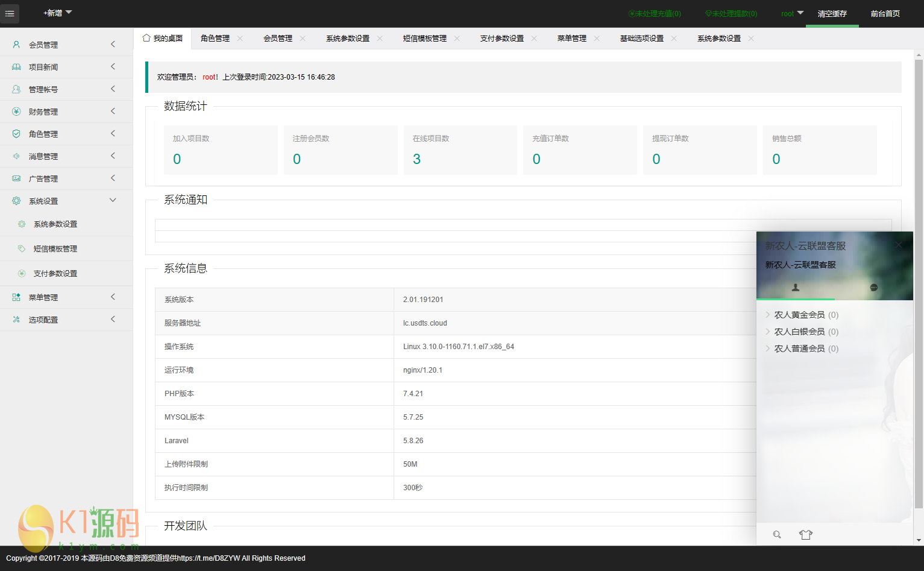The image size is (924, 571).
Task: Click the t.me/D8ZYW footer link text
Action: coord(209,558)
